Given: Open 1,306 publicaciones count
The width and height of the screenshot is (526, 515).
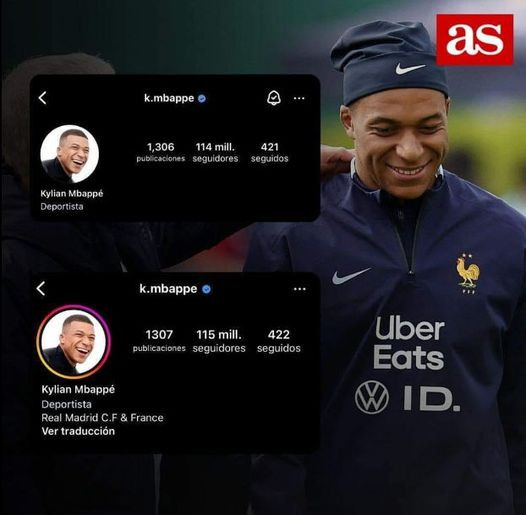Looking at the screenshot, I should point(161,152).
